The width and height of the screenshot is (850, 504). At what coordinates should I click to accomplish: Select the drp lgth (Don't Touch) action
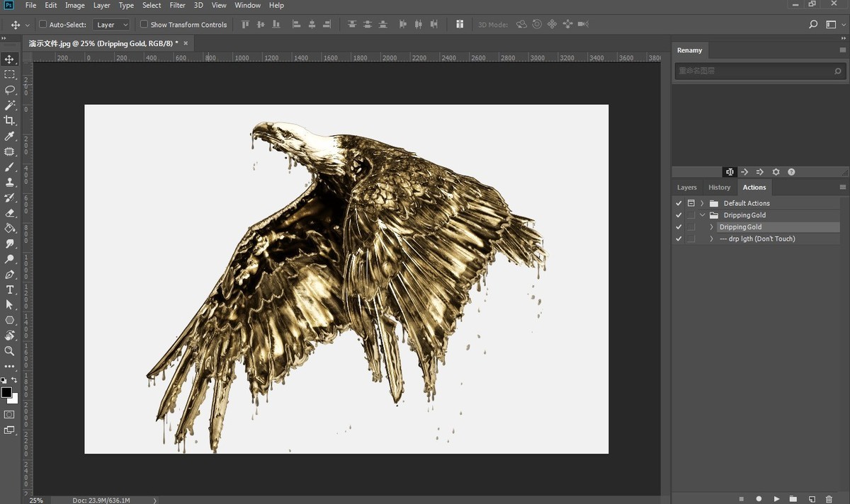coord(756,239)
